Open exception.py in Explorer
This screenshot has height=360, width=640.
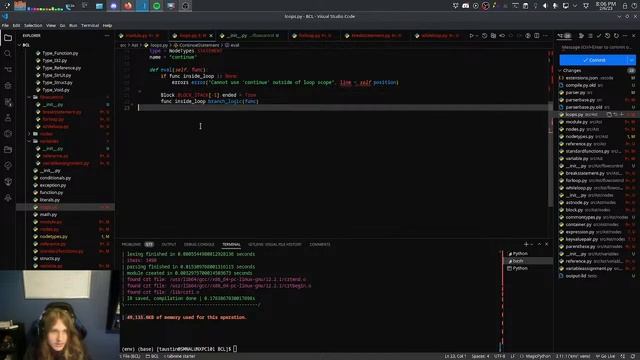pyautogui.click(x=53, y=185)
